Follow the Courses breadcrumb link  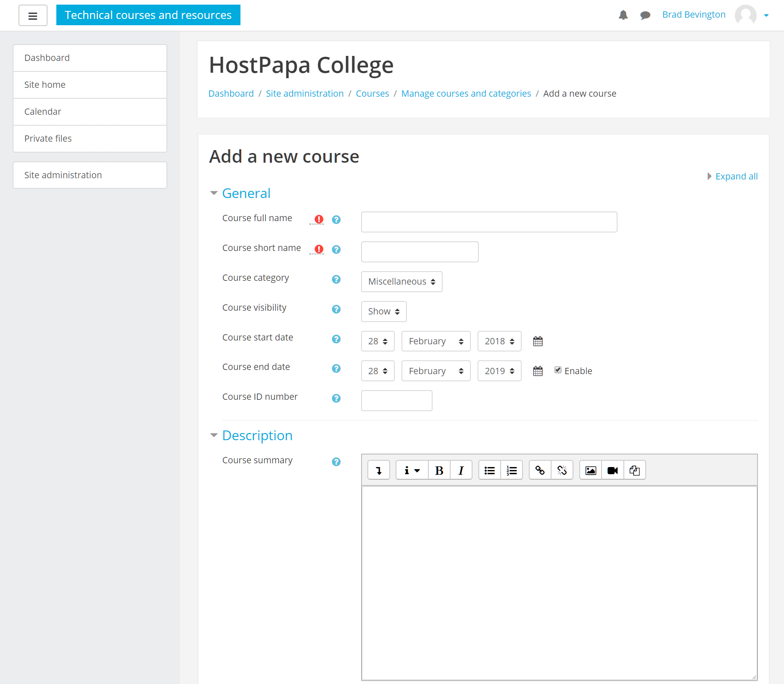coord(372,94)
